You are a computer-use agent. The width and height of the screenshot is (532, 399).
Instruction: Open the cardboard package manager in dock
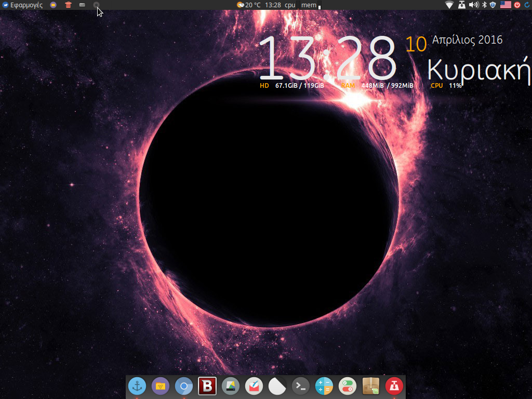(371, 386)
